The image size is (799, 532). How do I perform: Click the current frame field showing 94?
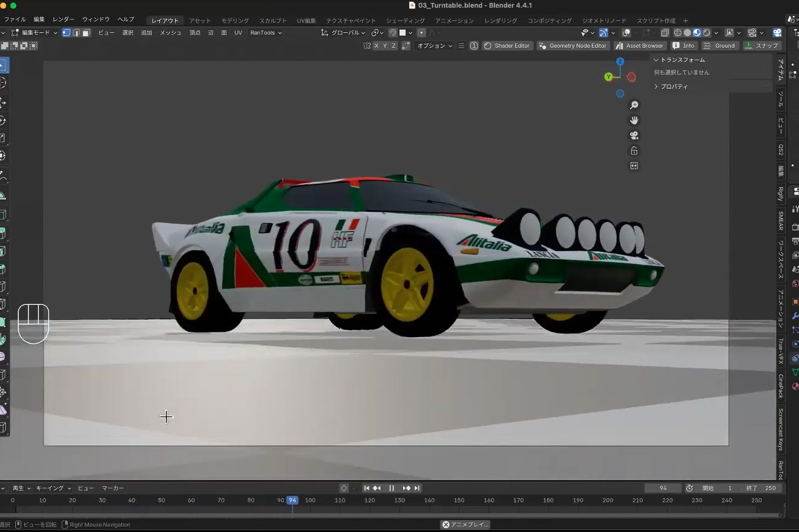tap(663, 488)
